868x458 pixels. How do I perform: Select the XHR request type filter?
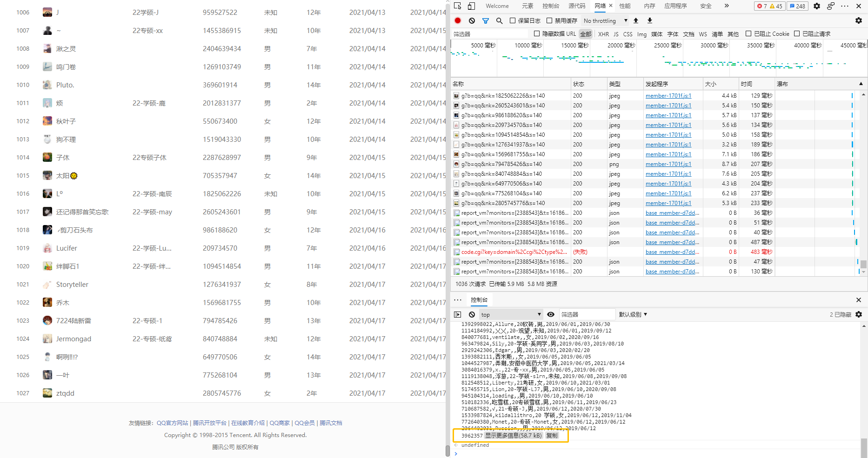[x=603, y=34]
